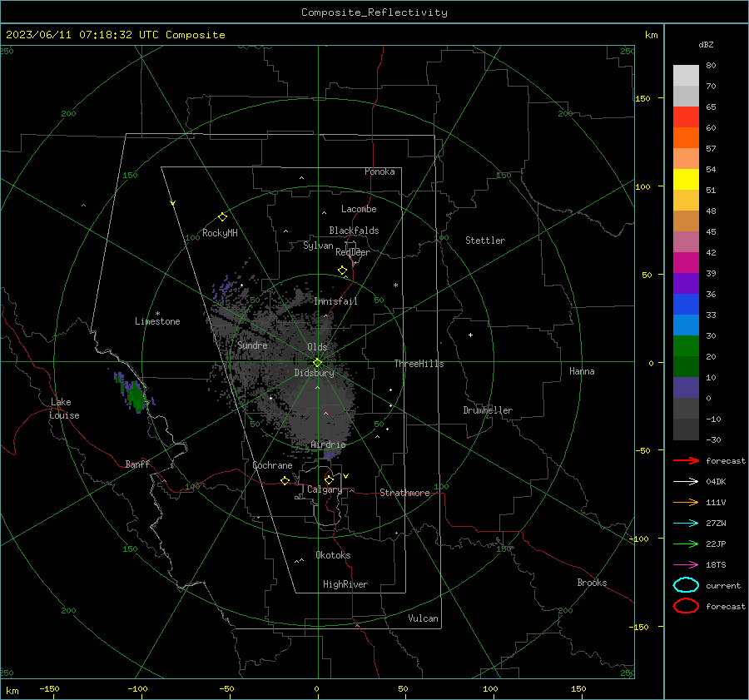The image size is (749, 700).
Task: Select the yellow 51-54 dBZ swatch
Action: click(x=686, y=179)
